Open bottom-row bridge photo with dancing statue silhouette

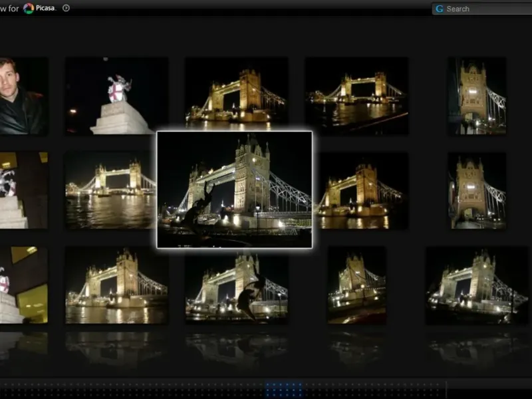237,287
